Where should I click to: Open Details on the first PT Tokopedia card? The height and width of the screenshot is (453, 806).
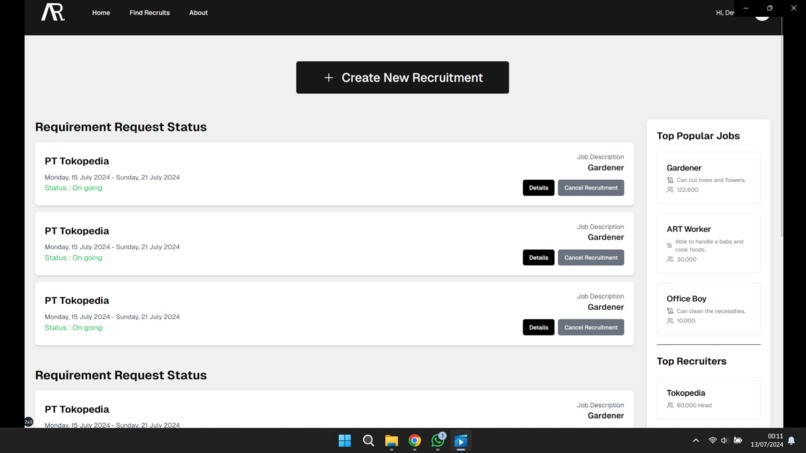coord(538,188)
